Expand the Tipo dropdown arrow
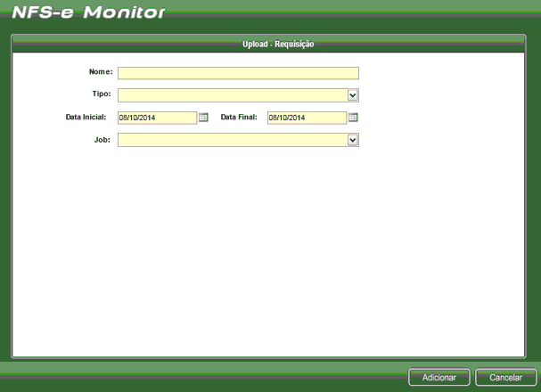541x392 pixels. click(352, 95)
